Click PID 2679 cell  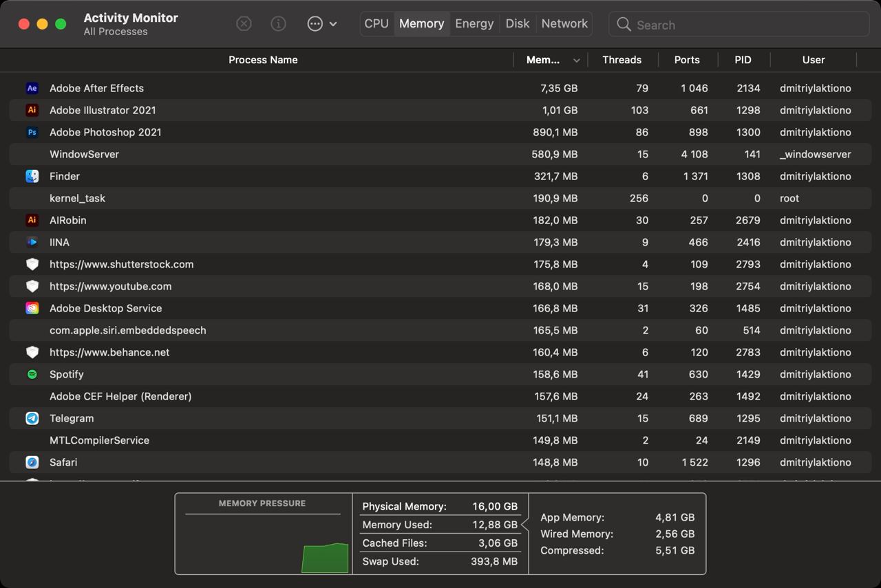[747, 220]
